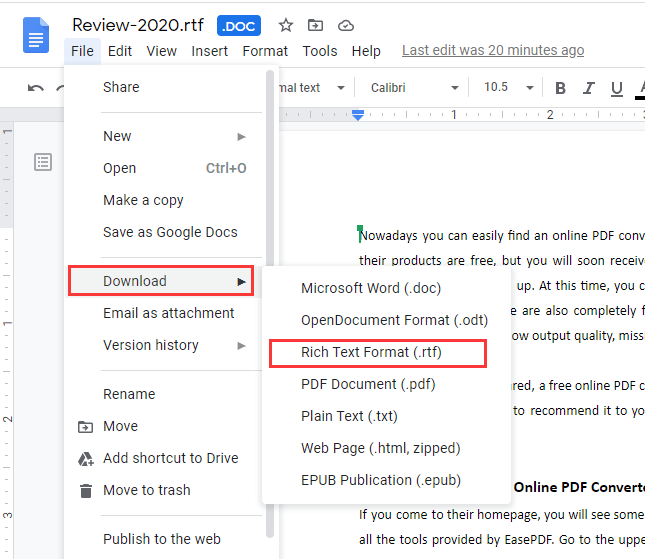This screenshot has height=559, width=645.
Task: Click the cloud document status icon
Action: coord(345,25)
